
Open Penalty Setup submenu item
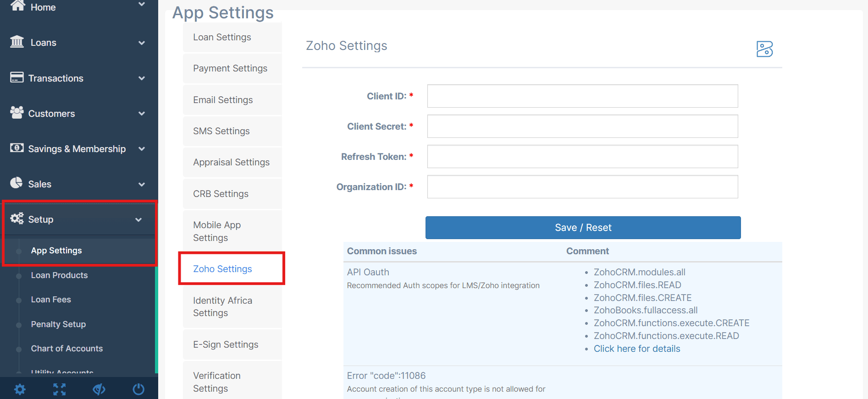coord(58,324)
